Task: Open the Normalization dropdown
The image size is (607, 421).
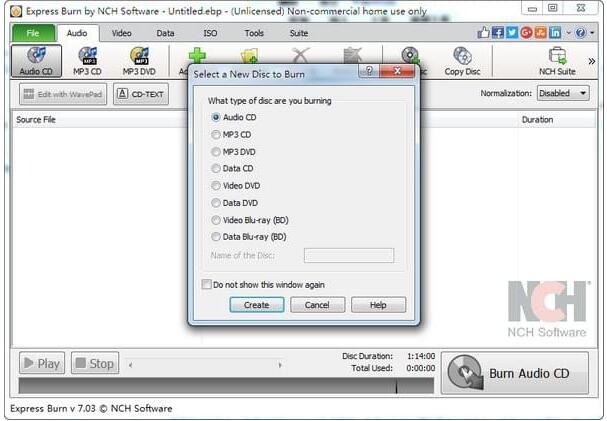Action: [563, 93]
